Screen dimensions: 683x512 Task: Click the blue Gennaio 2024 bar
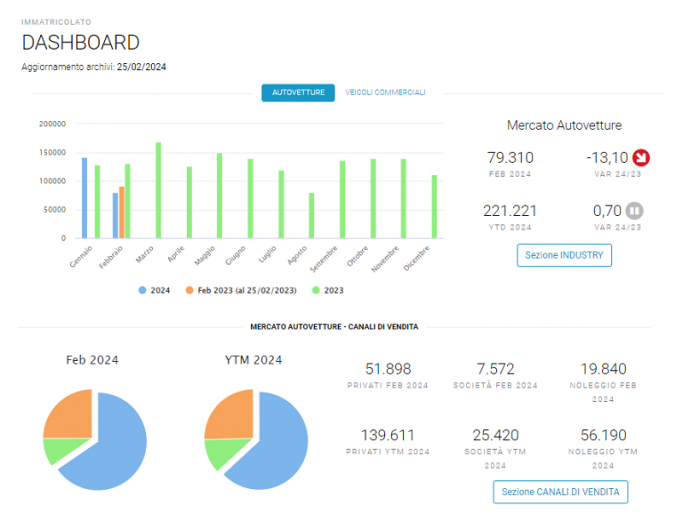click(x=85, y=198)
